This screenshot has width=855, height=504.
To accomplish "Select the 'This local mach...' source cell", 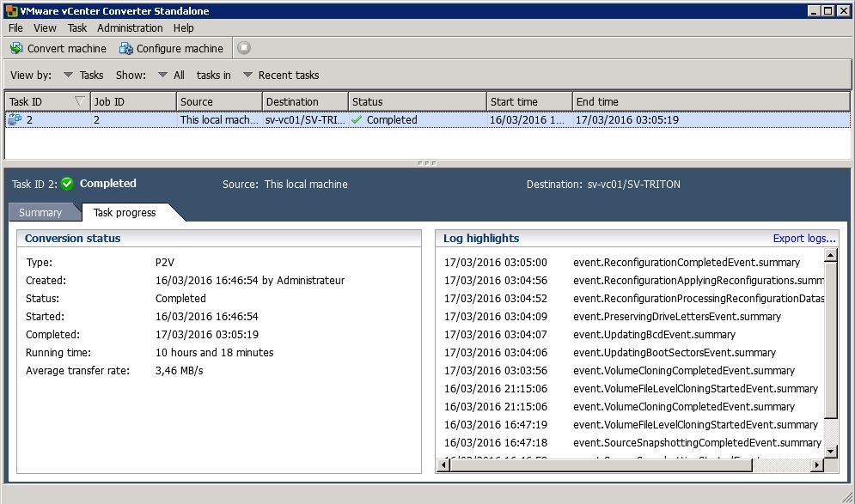I will pos(219,120).
